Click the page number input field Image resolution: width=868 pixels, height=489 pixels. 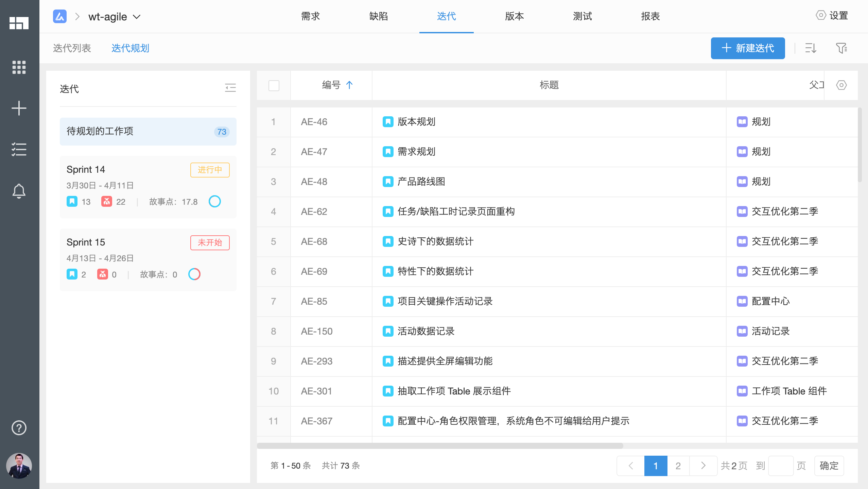tap(781, 466)
